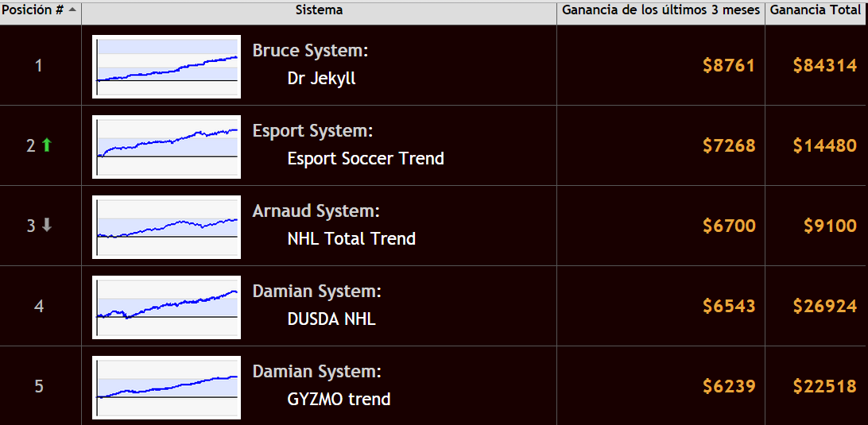Image resolution: width=868 pixels, height=425 pixels.
Task: Select the Dr Jekyll system link
Action: 322,79
